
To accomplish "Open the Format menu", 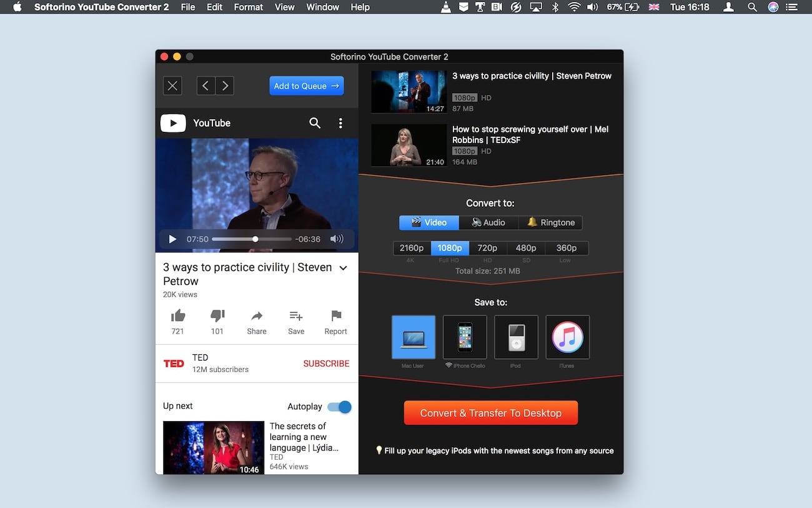I will (x=249, y=7).
